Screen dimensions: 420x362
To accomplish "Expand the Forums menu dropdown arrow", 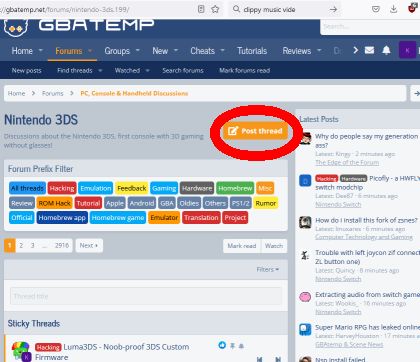I will (90, 51).
